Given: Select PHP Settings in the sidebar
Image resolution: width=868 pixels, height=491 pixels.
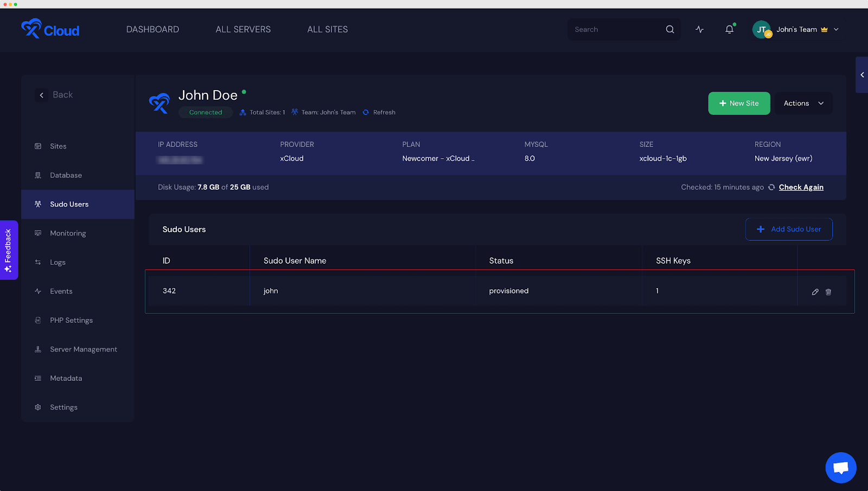Looking at the screenshot, I should pos(71,320).
